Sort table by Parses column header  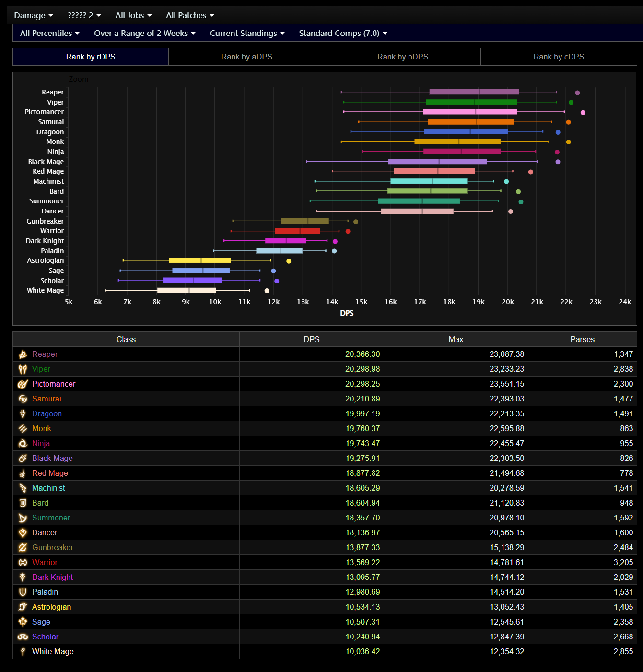(582, 340)
